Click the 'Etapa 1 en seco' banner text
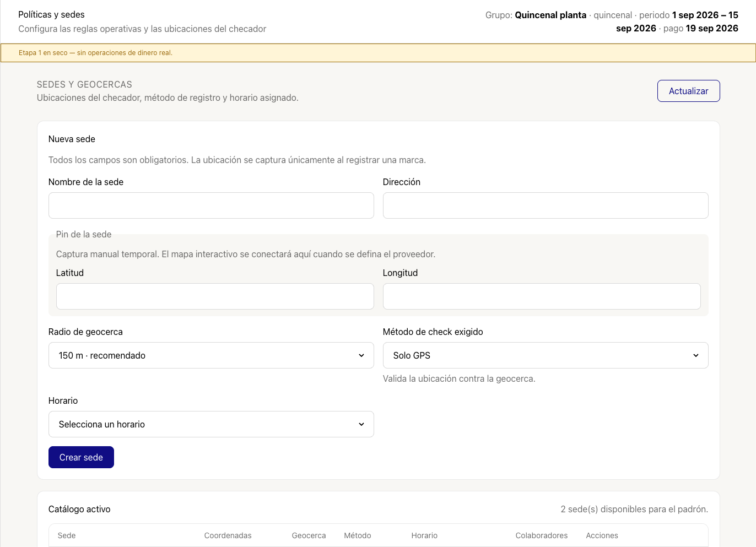This screenshot has width=756, height=547. [x=95, y=53]
